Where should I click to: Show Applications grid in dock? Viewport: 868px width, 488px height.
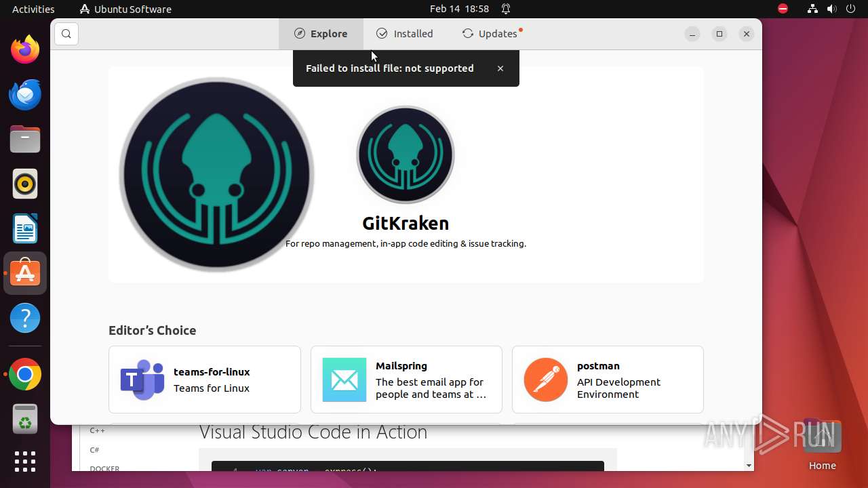point(25,462)
